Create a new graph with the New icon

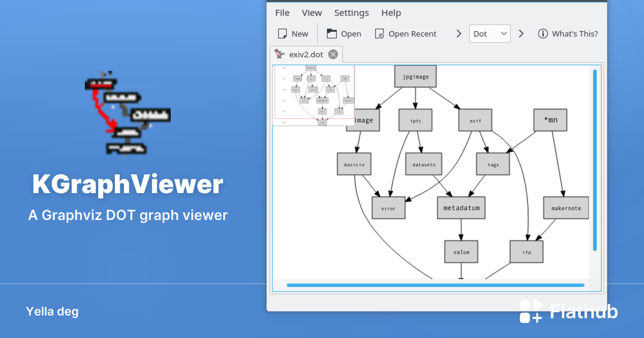tap(283, 33)
